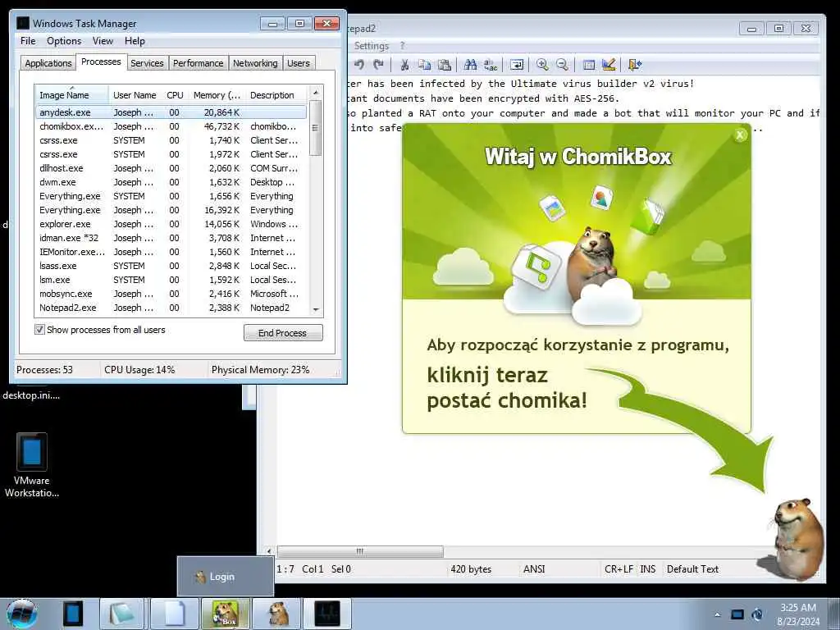Open Task Manager File menu
840x630 pixels.
click(28, 41)
